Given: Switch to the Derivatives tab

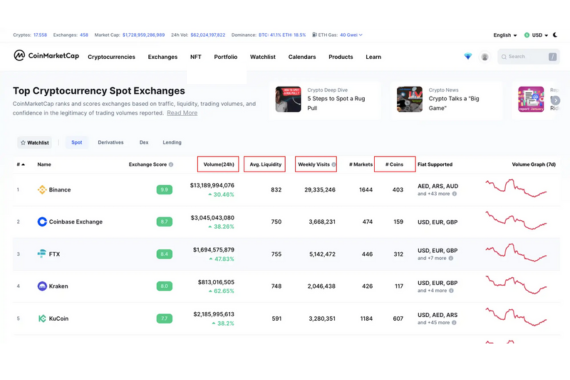Looking at the screenshot, I should [111, 142].
